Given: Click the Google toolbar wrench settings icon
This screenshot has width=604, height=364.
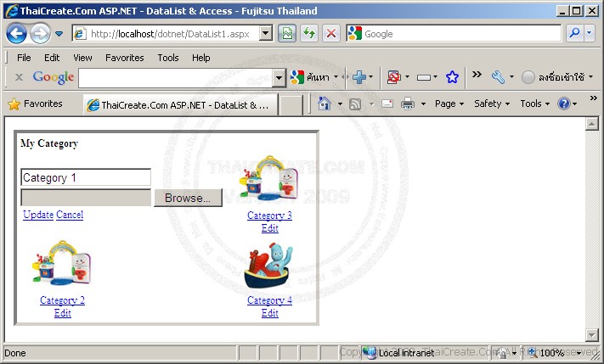Looking at the screenshot, I should [x=498, y=77].
